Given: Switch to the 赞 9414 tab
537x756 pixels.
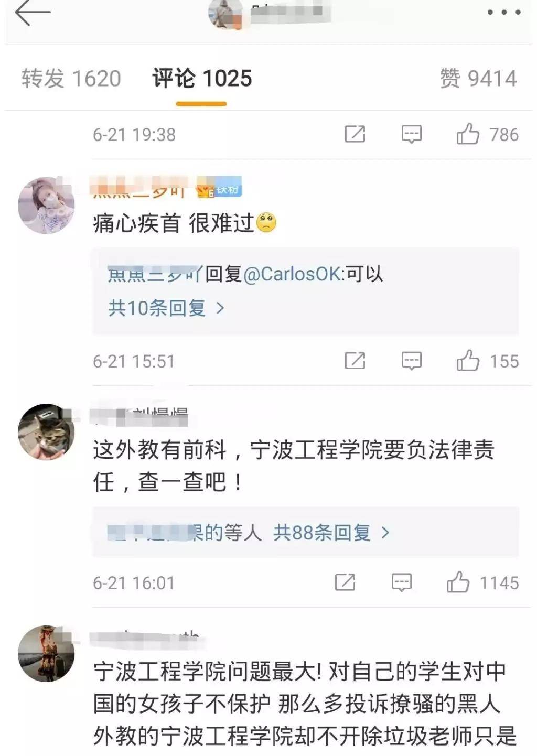Looking at the screenshot, I should [x=478, y=79].
